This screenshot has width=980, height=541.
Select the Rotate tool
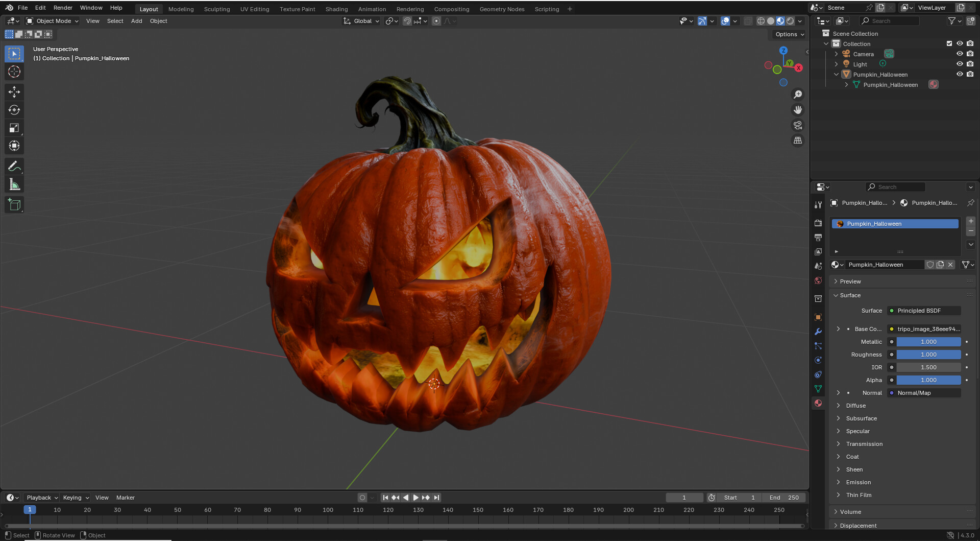14,110
